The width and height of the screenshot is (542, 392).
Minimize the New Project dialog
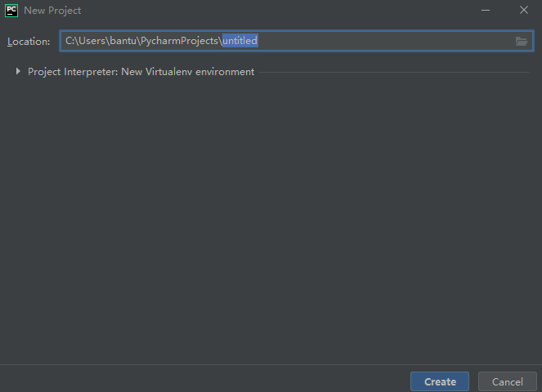pyautogui.click(x=486, y=11)
